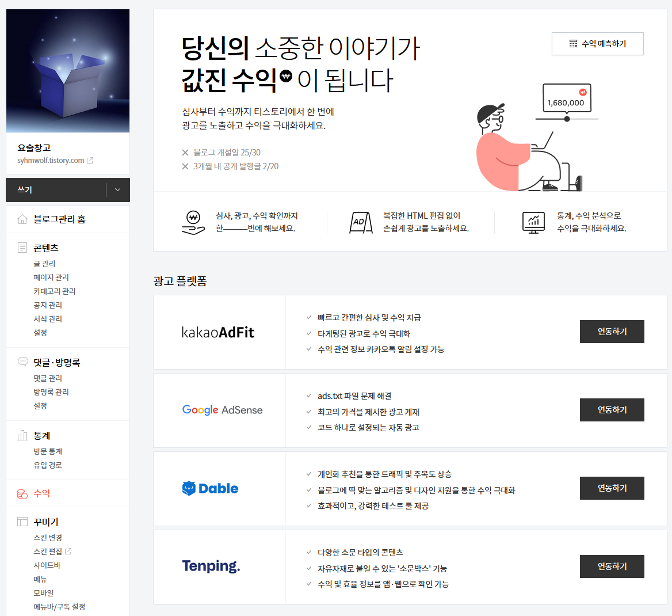Click the won coin hand icon
Image resolution: width=672 pixels, height=616 pixels.
click(193, 222)
